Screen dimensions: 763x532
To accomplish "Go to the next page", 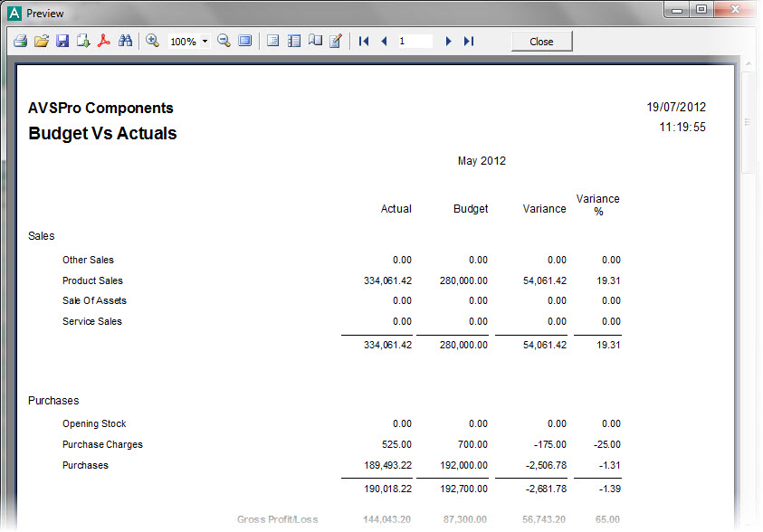I will 448,42.
